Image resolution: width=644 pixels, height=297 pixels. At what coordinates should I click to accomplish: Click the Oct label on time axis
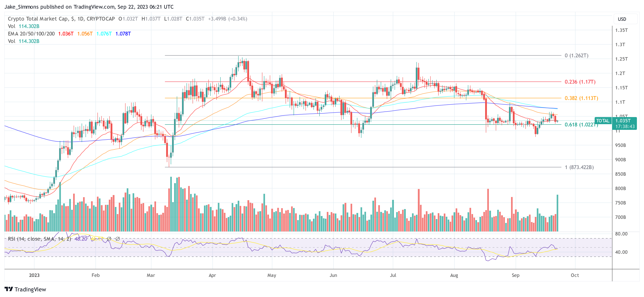(x=575, y=275)
